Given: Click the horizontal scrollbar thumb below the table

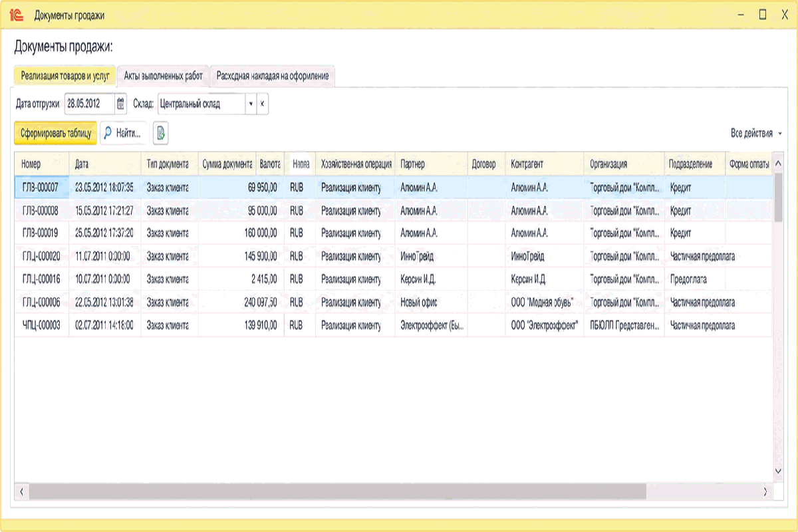Looking at the screenshot, I should point(337,491).
